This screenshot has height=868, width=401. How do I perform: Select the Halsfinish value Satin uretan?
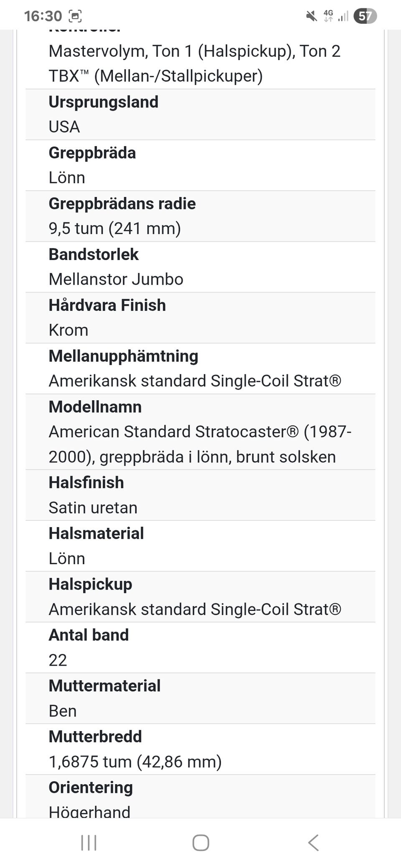click(93, 508)
